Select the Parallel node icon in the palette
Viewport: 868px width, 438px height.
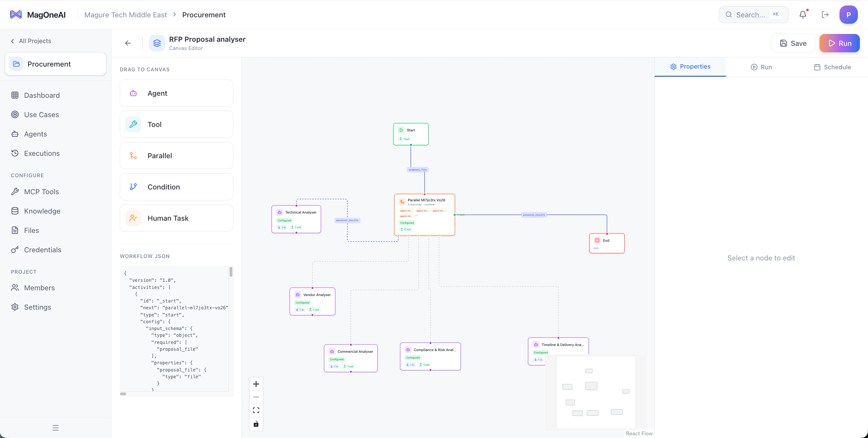point(133,156)
